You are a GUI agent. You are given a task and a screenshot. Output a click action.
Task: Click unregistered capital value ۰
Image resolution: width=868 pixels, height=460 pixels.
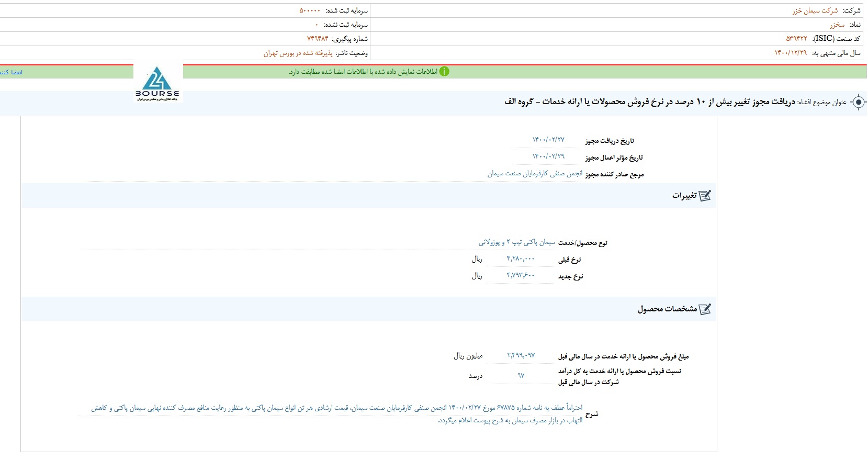(x=317, y=25)
